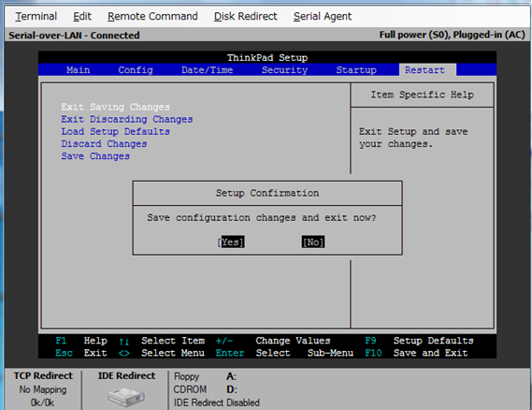Click the IDE Redirect Disabled status
The height and width of the screenshot is (410, 532).
point(217,403)
